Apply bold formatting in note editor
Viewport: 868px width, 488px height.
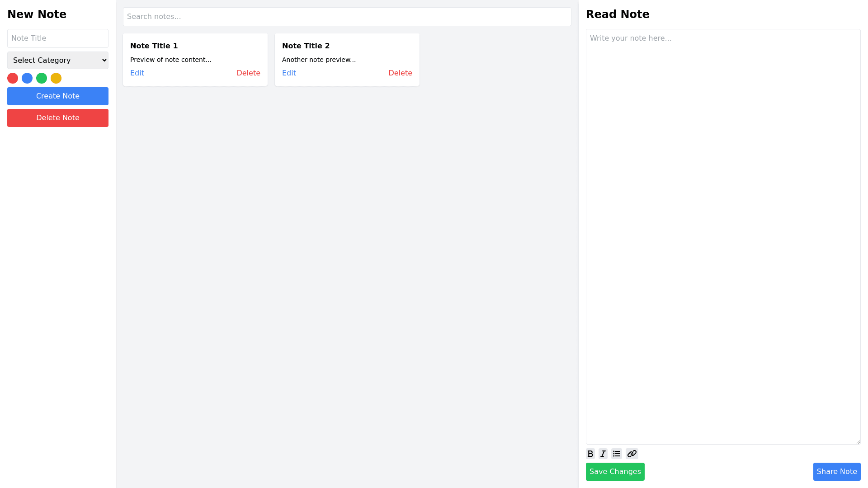point(590,454)
